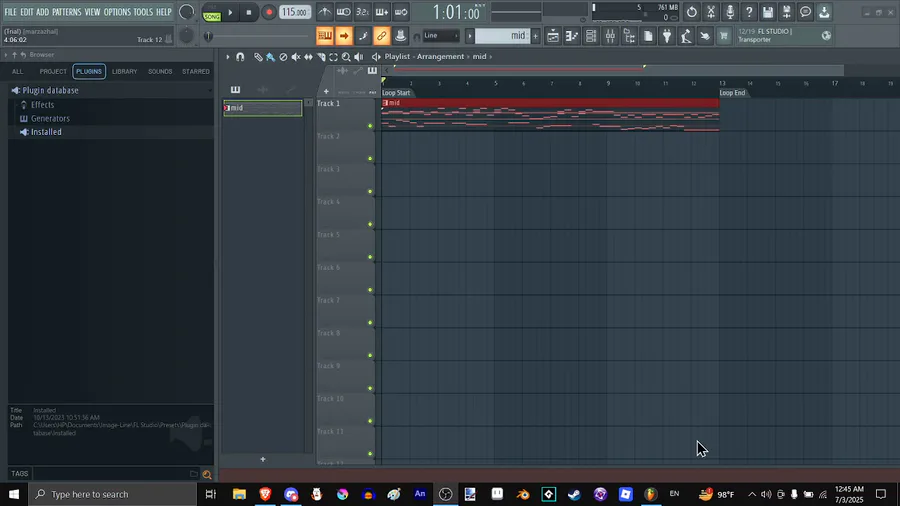
Task: Open the project info page icon
Action: pos(648,36)
